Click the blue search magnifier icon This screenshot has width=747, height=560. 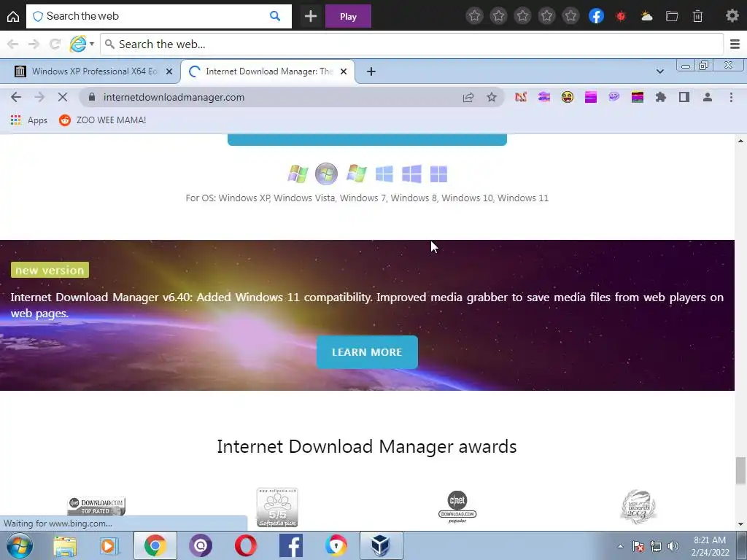(x=275, y=16)
